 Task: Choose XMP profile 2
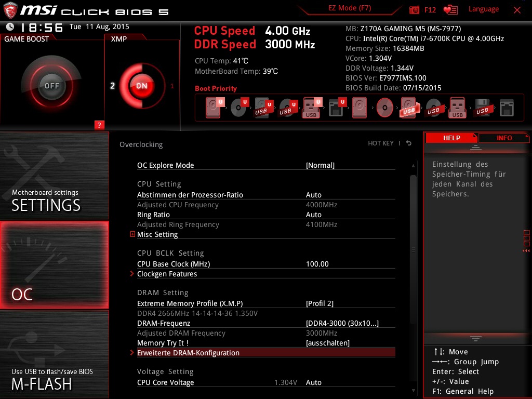coord(113,86)
